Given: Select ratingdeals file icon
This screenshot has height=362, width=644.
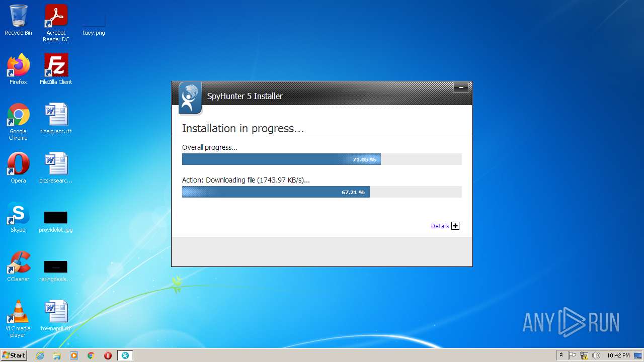Looking at the screenshot, I should (56, 270).
